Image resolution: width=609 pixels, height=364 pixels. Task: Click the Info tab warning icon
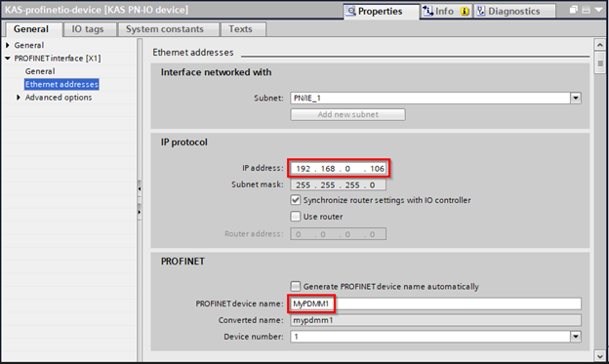click(x=465, y=12)
